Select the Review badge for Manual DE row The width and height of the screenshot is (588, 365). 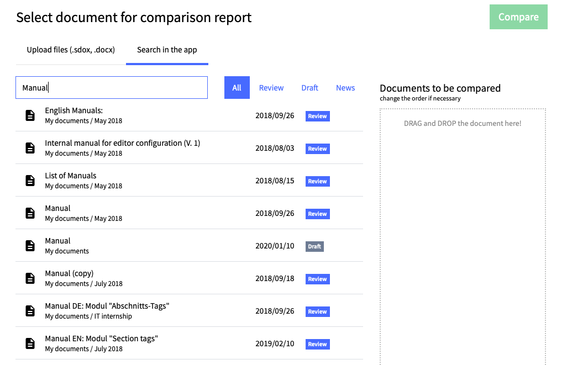(318, 312)
